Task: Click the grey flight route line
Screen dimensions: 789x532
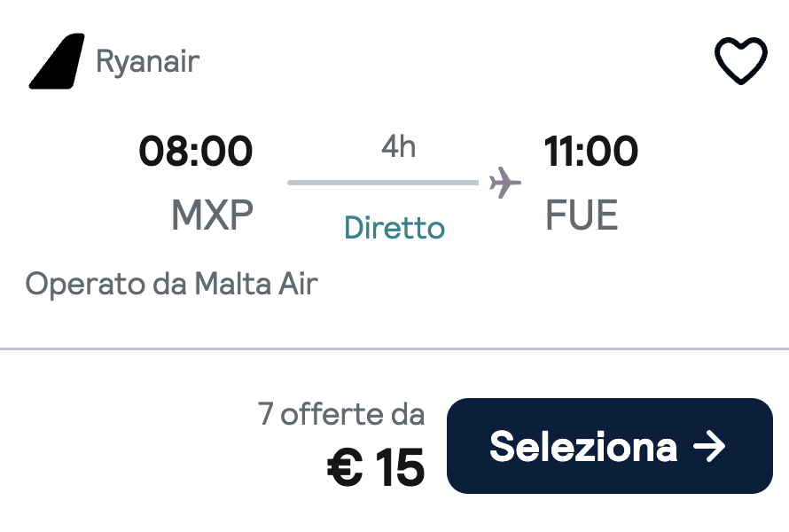Action: click(x=383, y=184)
